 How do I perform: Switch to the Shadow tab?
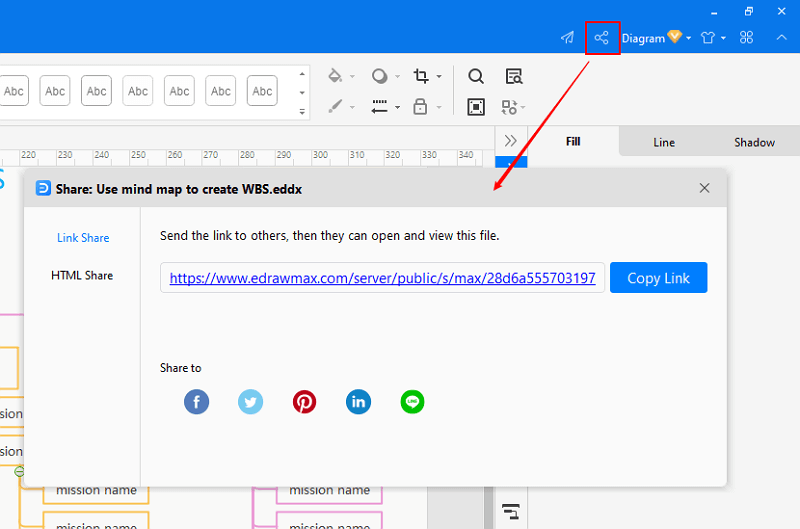tap(754, 142)
